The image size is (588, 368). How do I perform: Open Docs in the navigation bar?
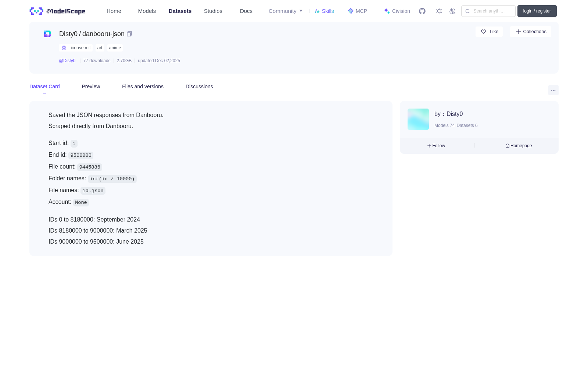click(246, 11)
